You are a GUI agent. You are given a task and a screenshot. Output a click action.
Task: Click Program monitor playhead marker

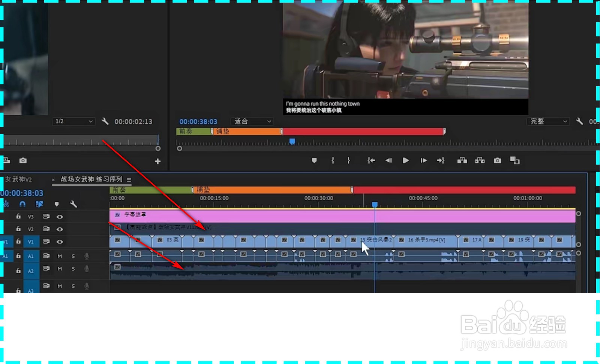[292, 141]
